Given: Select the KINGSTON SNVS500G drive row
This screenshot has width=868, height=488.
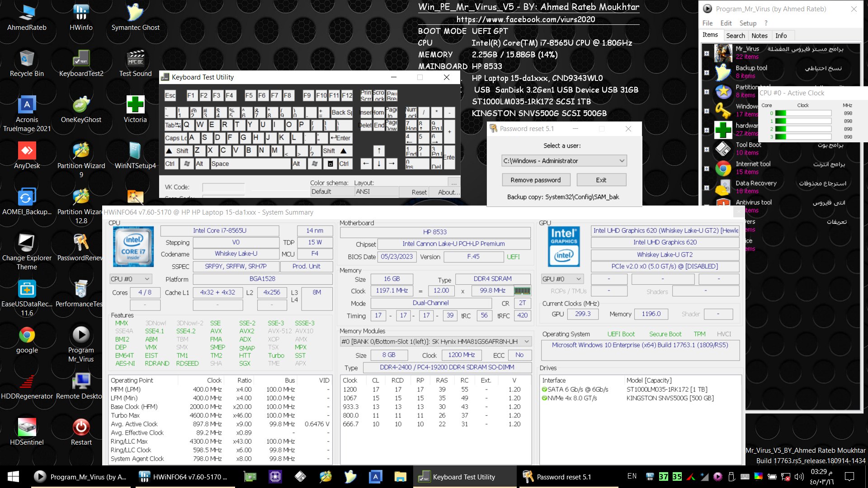Looking at the screenshot, I should pyautogui.click(x=640, y=398).
